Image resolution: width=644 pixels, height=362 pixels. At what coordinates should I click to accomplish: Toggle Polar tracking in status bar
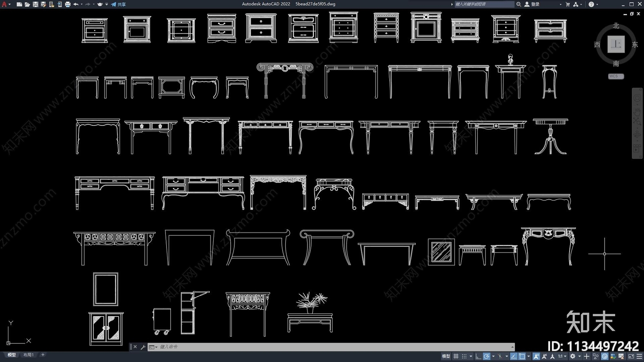487,356
